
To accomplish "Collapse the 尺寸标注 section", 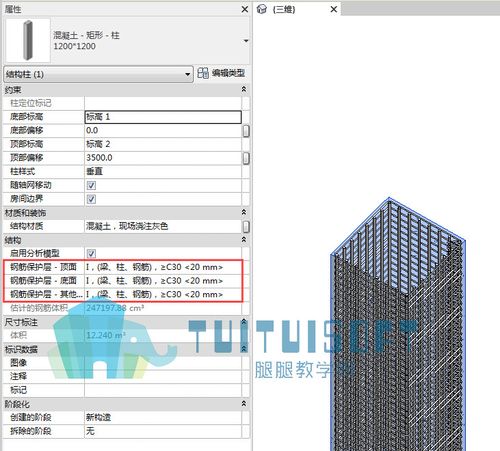I will pos(244,322).
